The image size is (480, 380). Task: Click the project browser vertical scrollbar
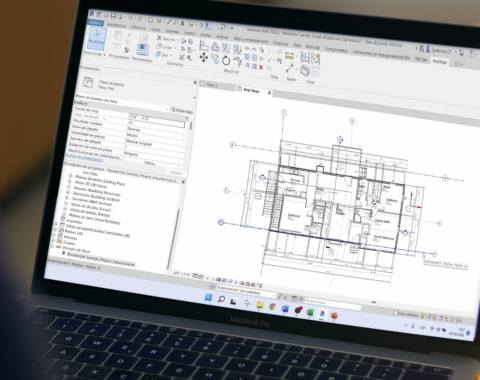[x=174, y=238]
